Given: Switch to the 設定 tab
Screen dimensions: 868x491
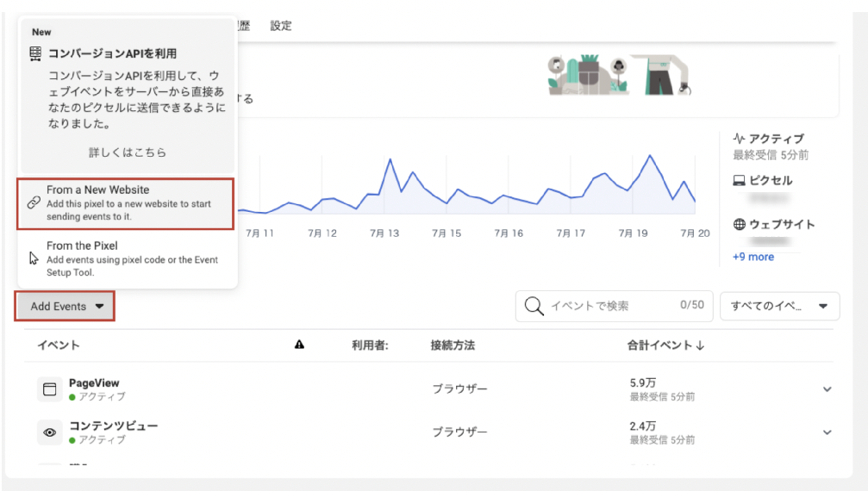Looking at the screenshot, I should pyautogui.click(x=281, y=26).
